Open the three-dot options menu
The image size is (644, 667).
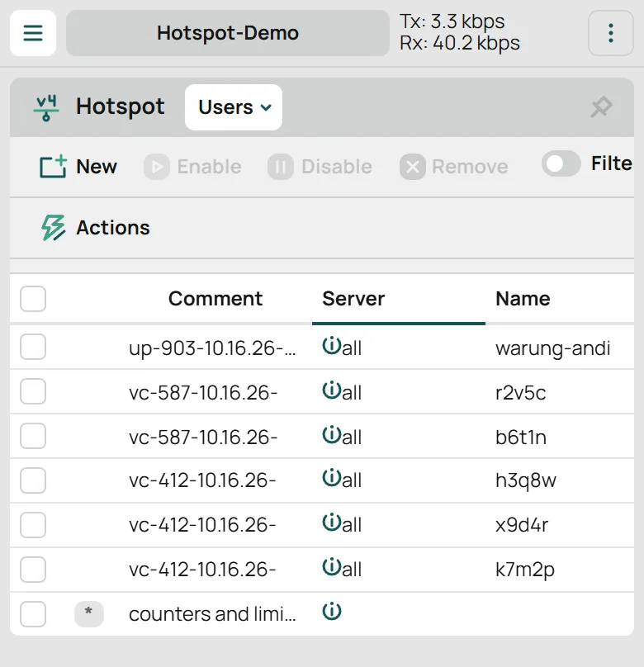pyautogui.click(x=611, y=33)
